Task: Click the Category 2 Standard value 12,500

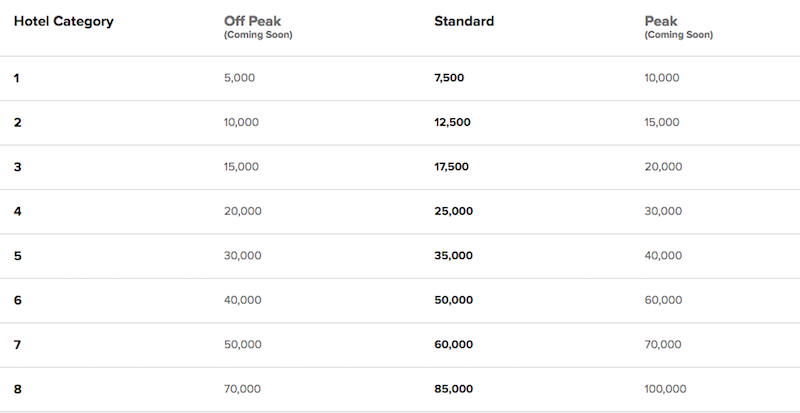Action: (452, 122)
